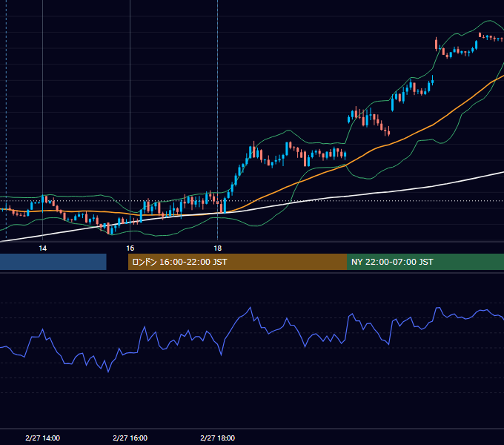This screenshot has width=504, height=445.
Task: Click the 18 time axis label
Action: 218,248
